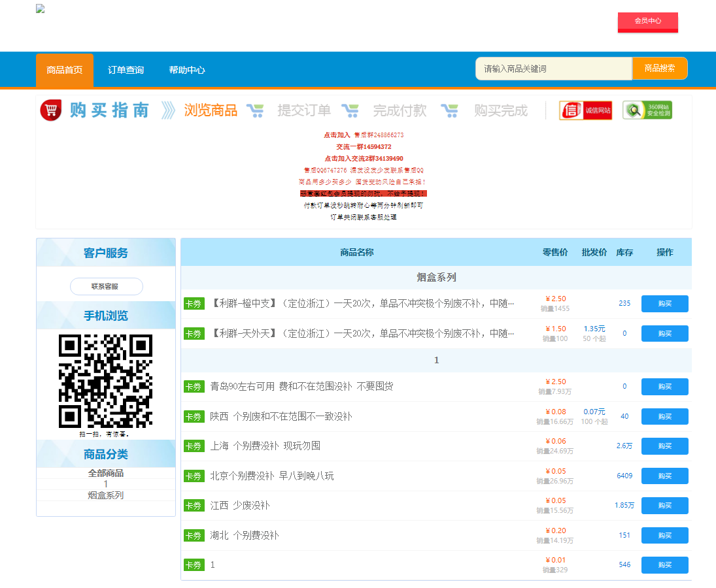
Task: Buy the 江西 少废没补 item
Action: pos(665,506)
